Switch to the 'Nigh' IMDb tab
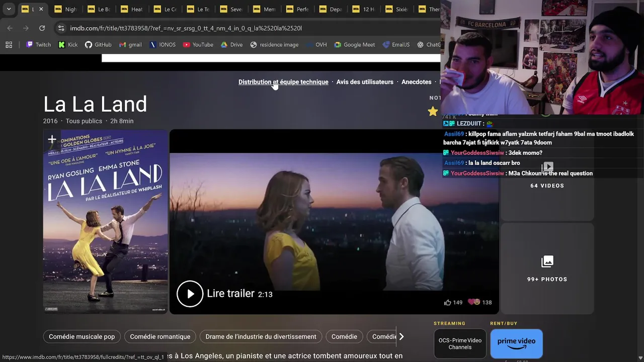This screenshot has width=644, height=362. (65, 9)
